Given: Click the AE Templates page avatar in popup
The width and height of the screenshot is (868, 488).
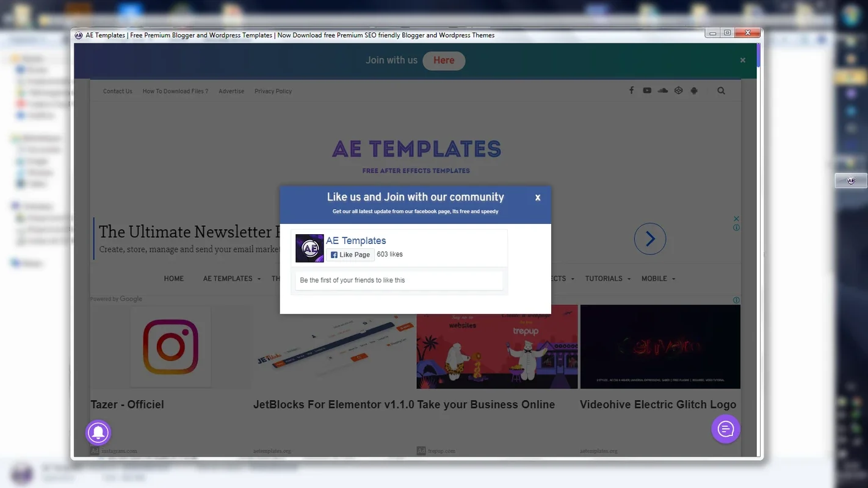Looking at the screenshot, I should [309, 248].
